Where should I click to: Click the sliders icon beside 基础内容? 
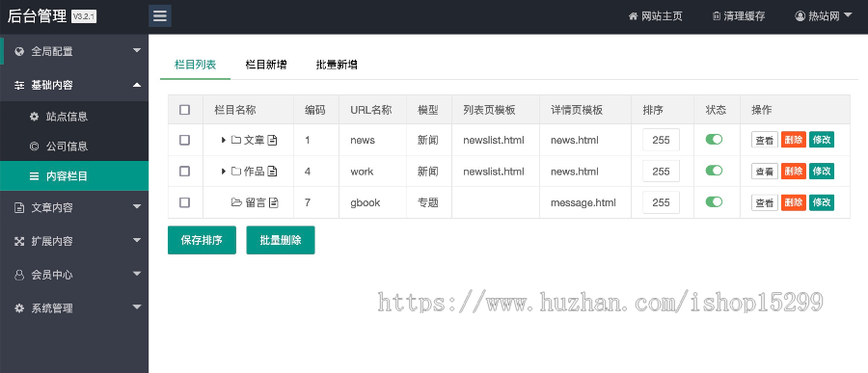[x=19, y=85]
